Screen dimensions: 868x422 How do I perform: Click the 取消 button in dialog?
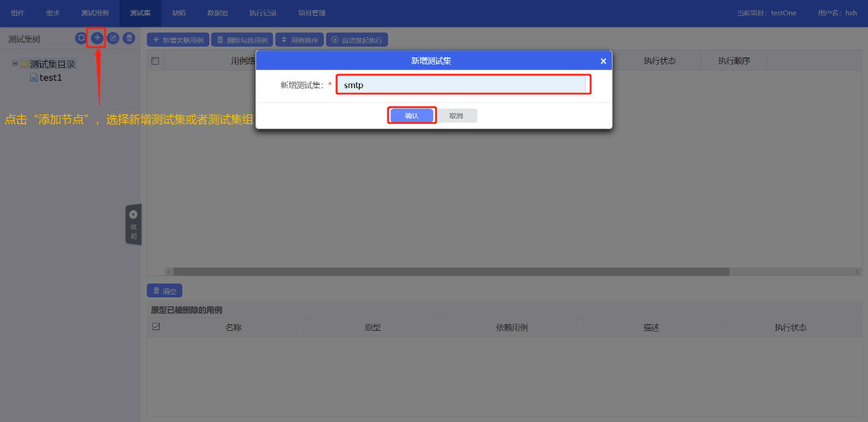click(456, 116)
